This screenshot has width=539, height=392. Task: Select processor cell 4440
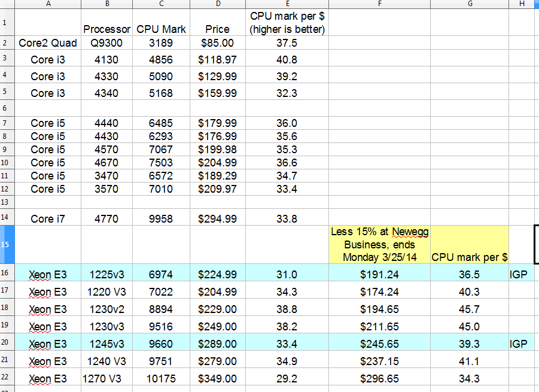pyautogui.click(x=107, y=123)
